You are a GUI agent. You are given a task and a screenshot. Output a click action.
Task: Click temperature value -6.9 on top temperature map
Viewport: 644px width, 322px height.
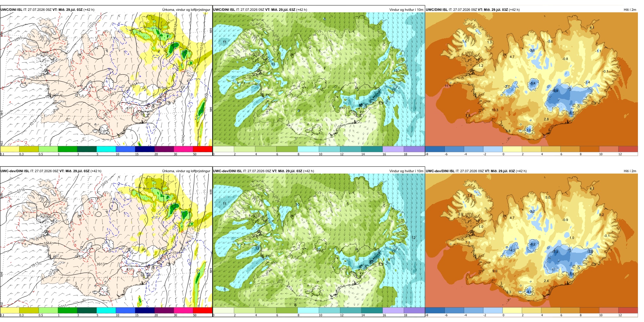(555, 91)
